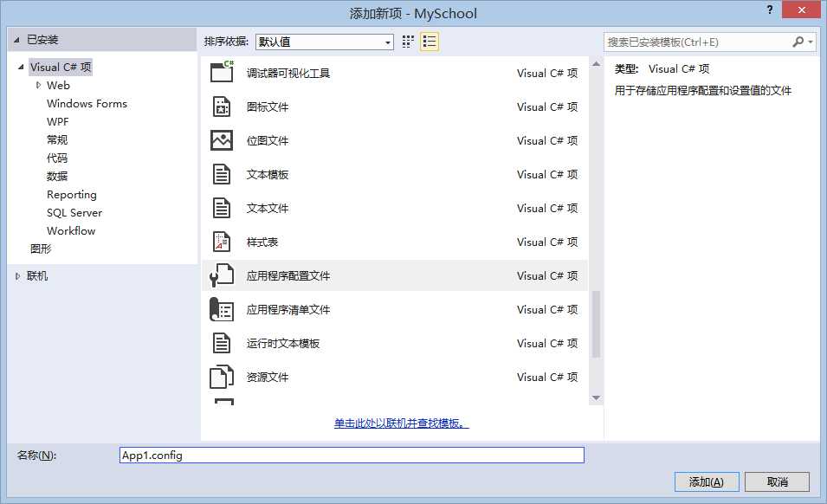Viewport: 827px width, 504px height.
Task: Select the 图形 category
Action: point(41,249)
